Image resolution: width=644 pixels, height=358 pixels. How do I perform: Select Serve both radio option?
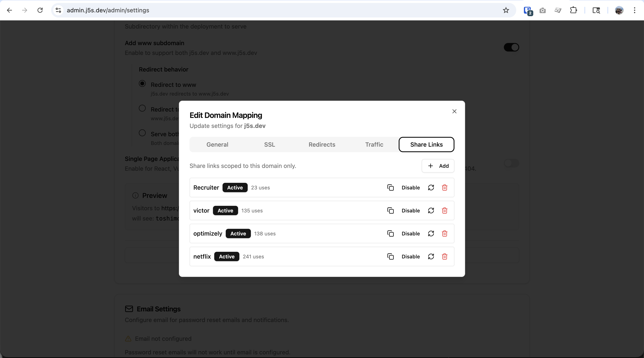coord(142,133)
